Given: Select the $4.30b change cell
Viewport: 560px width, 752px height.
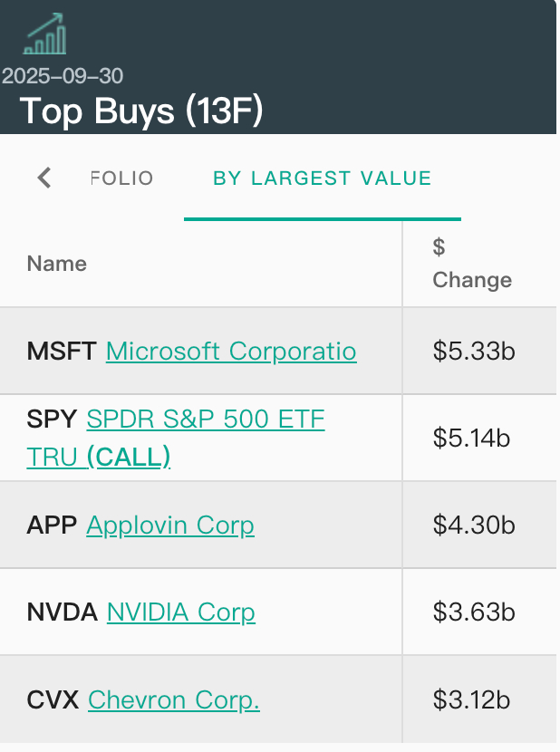Looking at the screenshot, I should pos(474,525).
